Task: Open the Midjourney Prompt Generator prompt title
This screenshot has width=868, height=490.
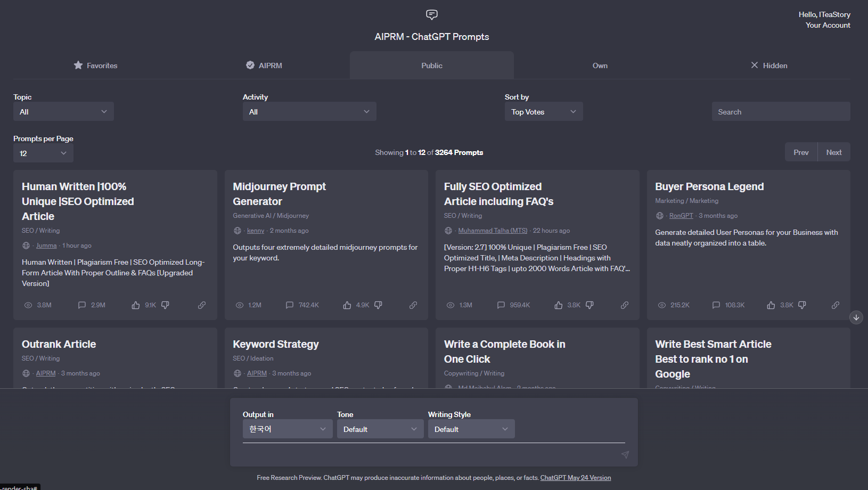Action: coord(279,194)
